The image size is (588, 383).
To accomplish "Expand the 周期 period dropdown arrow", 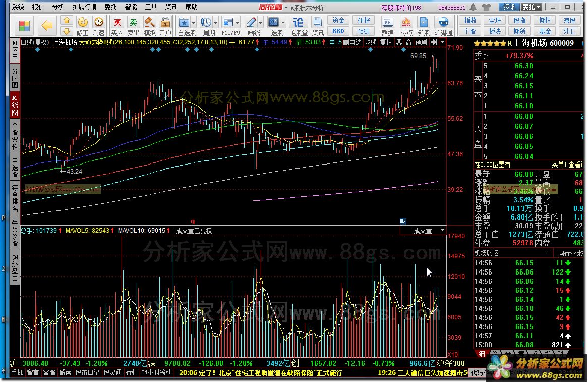I will [216, 23].
